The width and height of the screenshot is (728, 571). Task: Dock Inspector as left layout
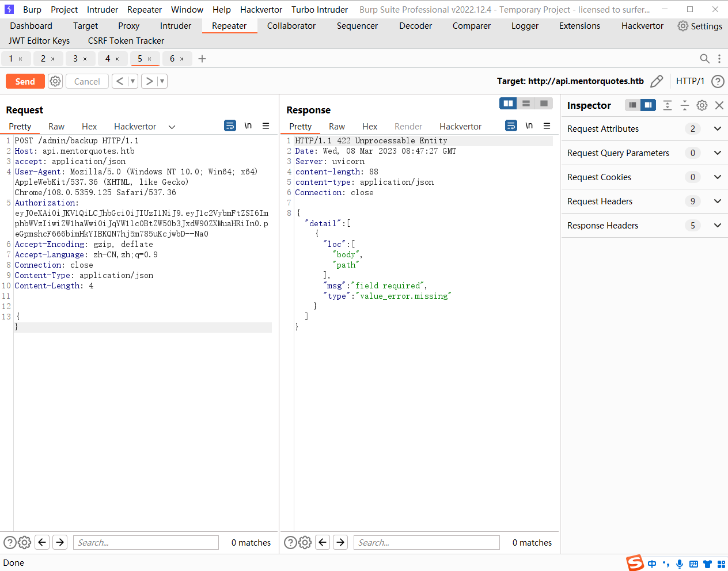tap(632, 105)
